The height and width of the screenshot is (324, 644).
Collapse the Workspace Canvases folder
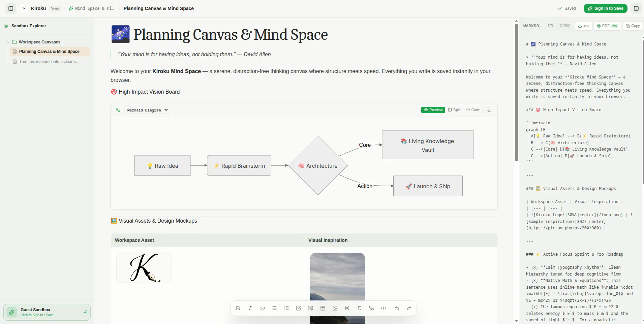click(8, 42)
